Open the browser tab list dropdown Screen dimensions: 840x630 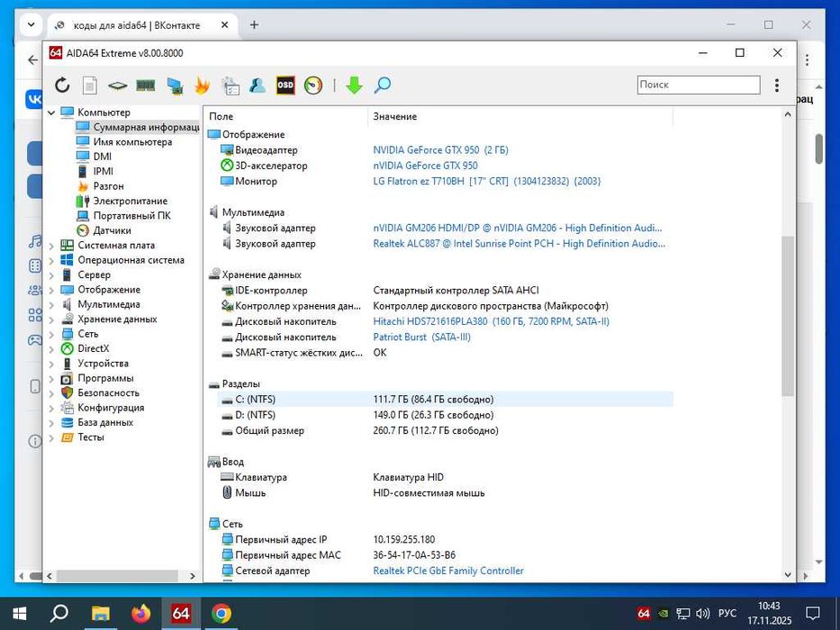click(x=32, y=24)
